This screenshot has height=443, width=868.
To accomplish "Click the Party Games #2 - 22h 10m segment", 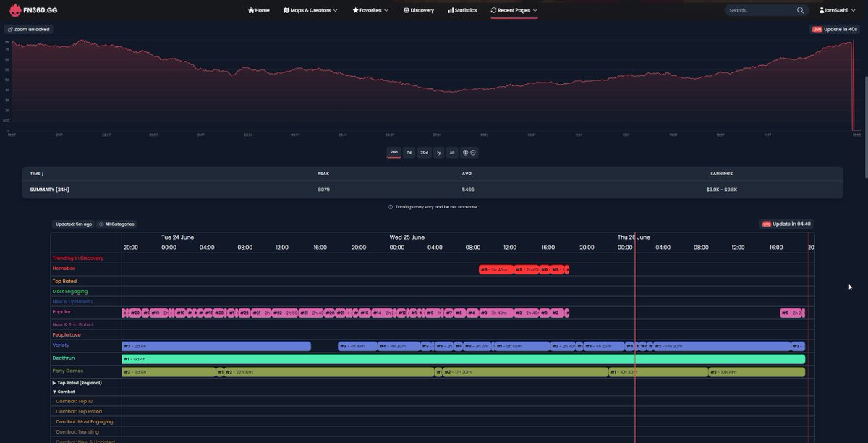I will [329, 372].
